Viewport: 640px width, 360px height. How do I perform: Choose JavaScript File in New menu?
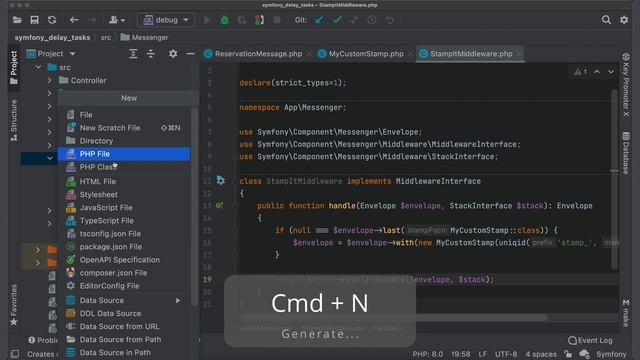tap(124, 207)
